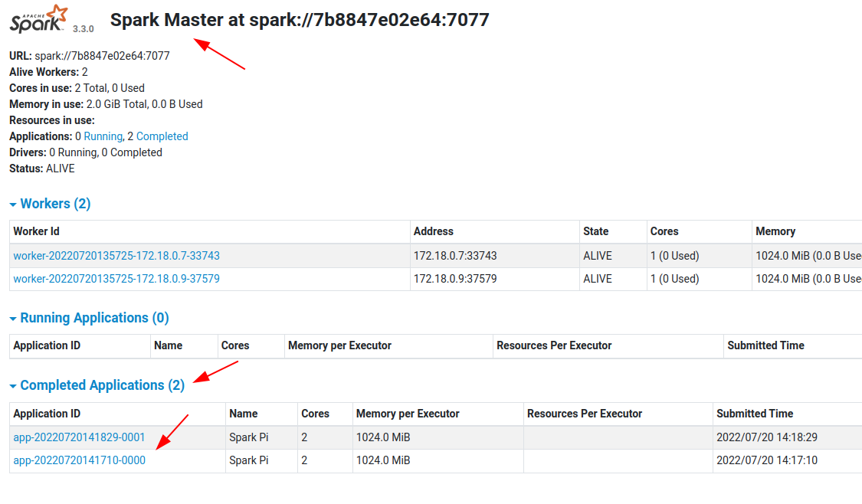This screenshot has height=504, width=862.
Task: Click cores value of app-20220720141710-0000
Action: (x=304, y=460)
